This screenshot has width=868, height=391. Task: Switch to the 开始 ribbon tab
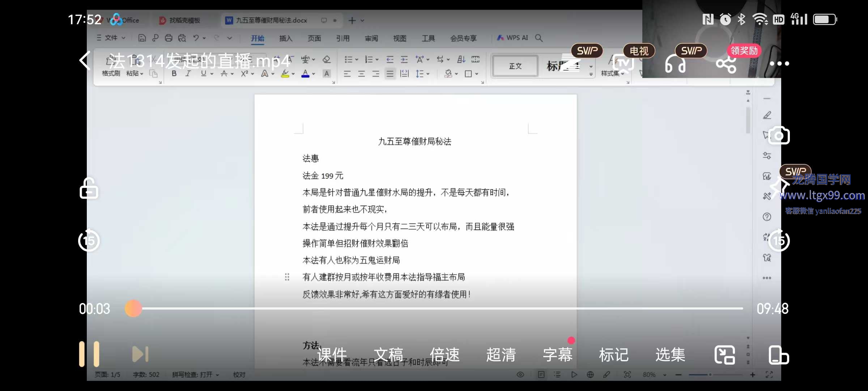[x=258, y=38]
